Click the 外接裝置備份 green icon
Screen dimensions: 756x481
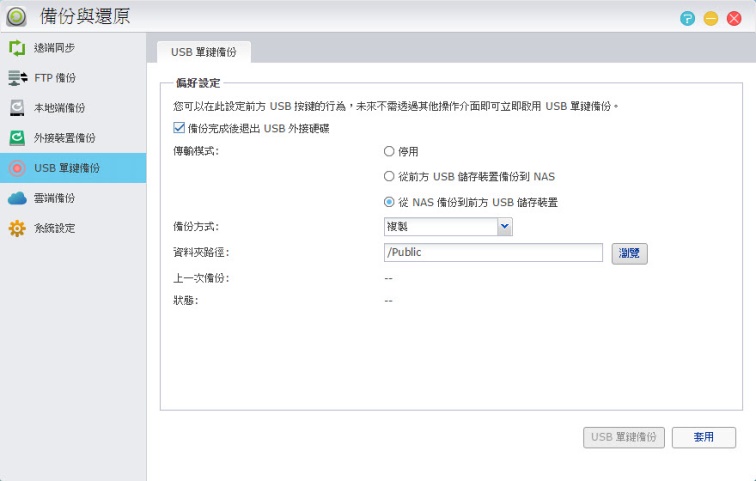pyautogui.click(x=16, y=137)
